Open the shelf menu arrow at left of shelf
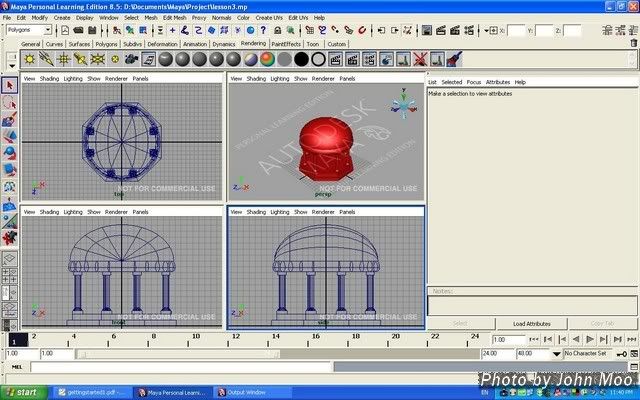This screenshot has width=640, height=400. pos(10,64)
